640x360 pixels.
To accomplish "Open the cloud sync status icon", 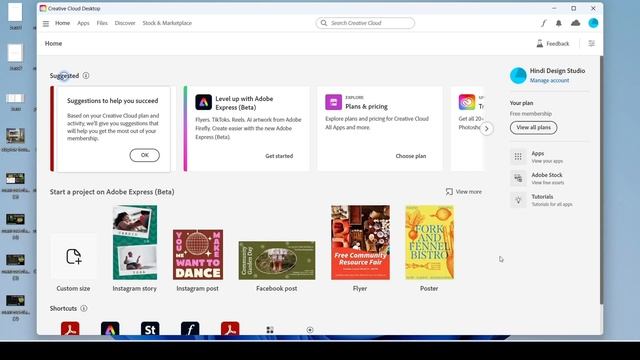I will point(576,23).
